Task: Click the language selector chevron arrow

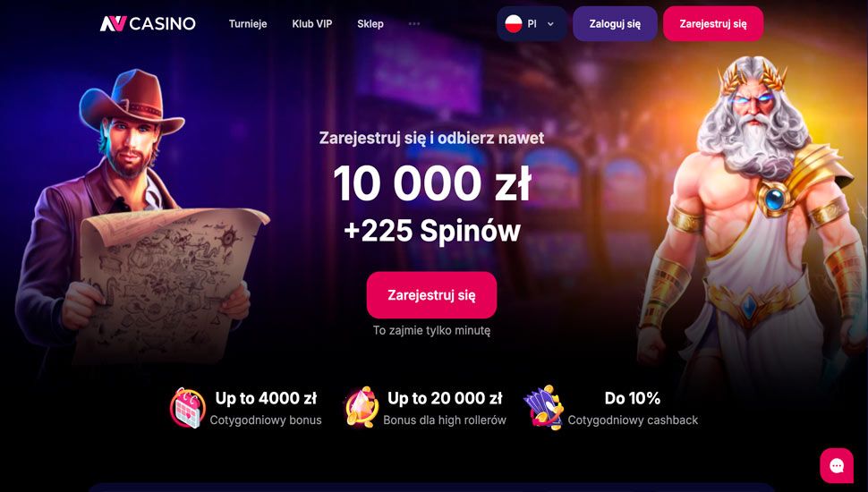Action: click(x=550, y=24)
